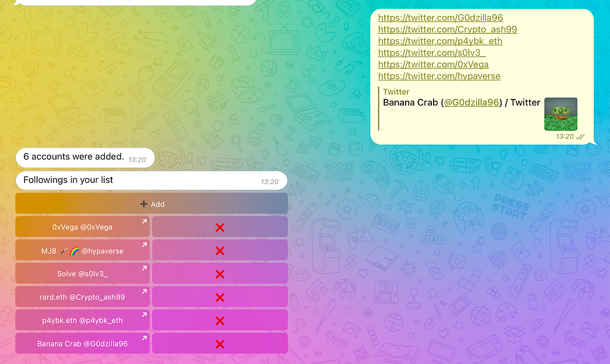610x364 pixels.
Task: Remove Solve @s0lv3_ with its red X
Action: point(220,274)
